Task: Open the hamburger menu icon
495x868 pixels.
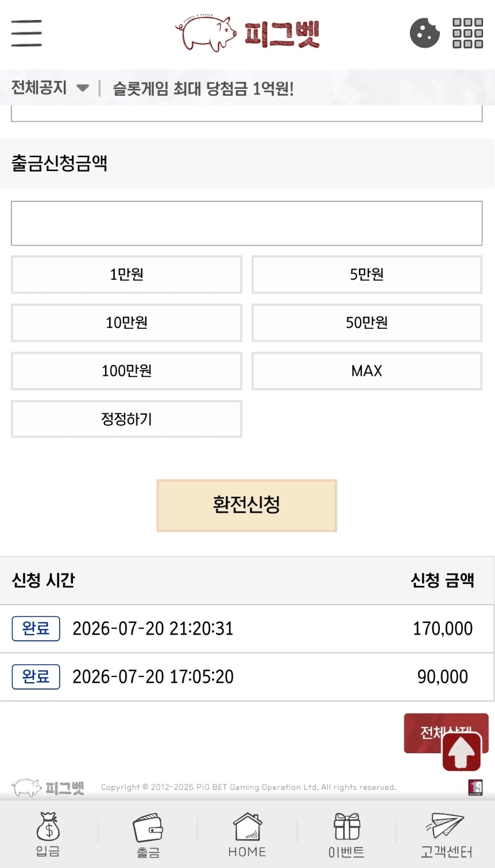Action: pyautogui.click(x=26, y=33)
